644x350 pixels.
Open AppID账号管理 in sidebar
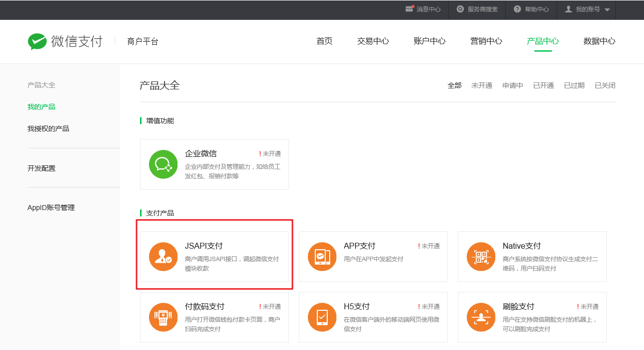pyautogui.click(x=51, y=208)
